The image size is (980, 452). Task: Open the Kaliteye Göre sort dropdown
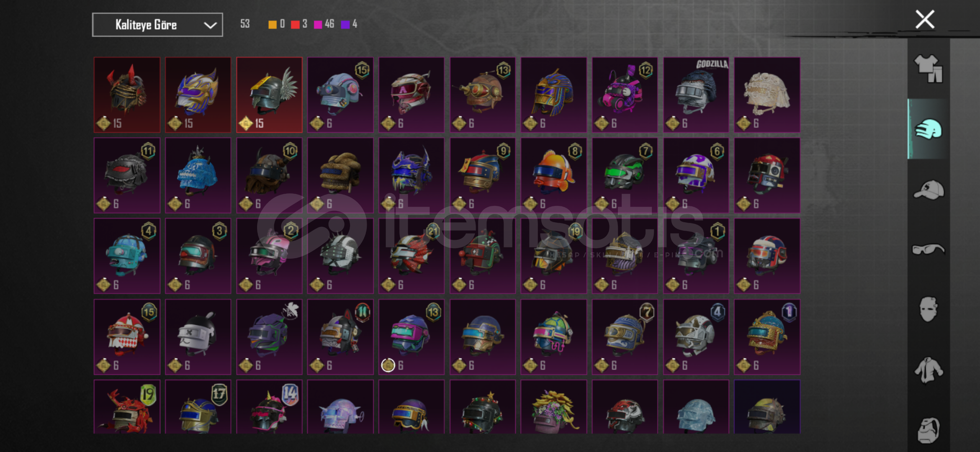[x=157, y=25]
